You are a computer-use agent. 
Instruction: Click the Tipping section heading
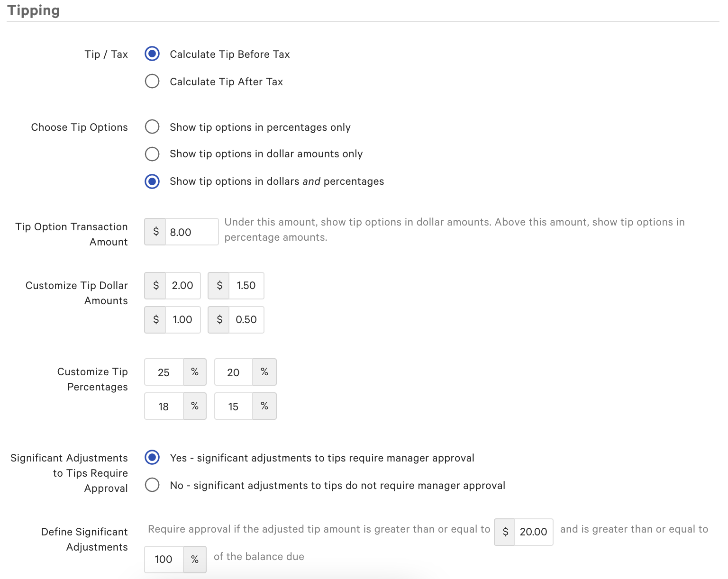coord(34,10)
